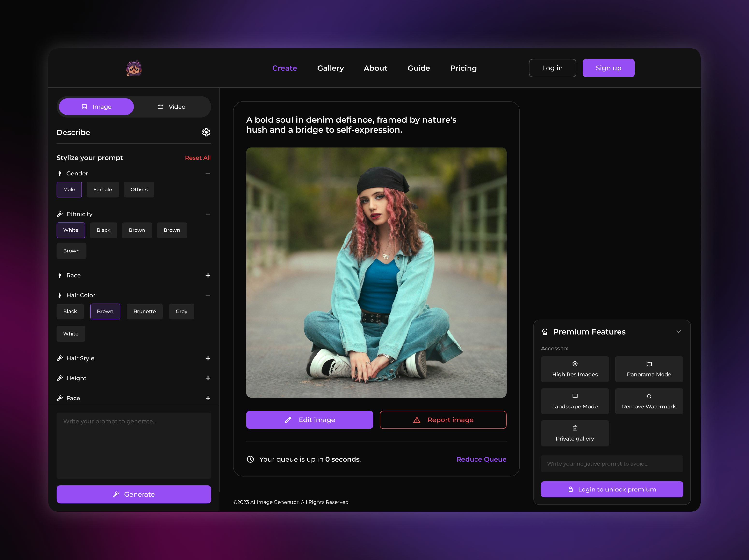Toggle the Black ethnicity chip
Screen dimensions: 749x560
(x=103, y=230)
